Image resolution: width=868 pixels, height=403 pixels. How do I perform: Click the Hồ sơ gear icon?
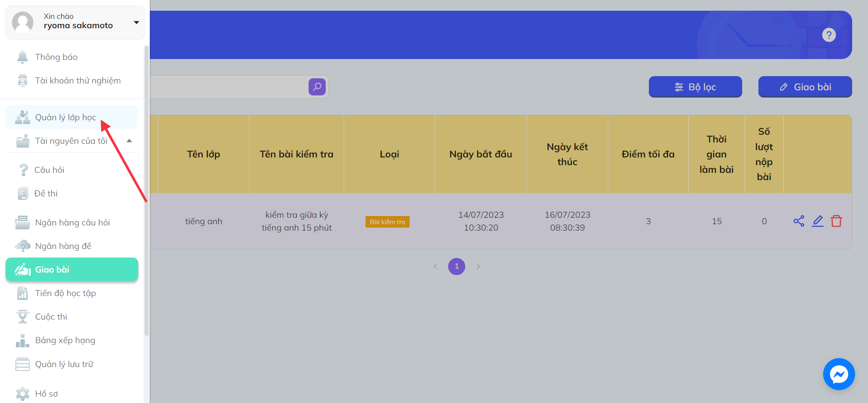(x=23, y=394)
